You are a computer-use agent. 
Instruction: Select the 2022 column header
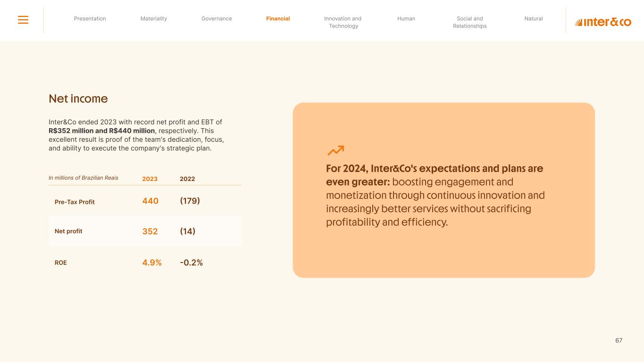pyautogui.click(x=187, y=179)
